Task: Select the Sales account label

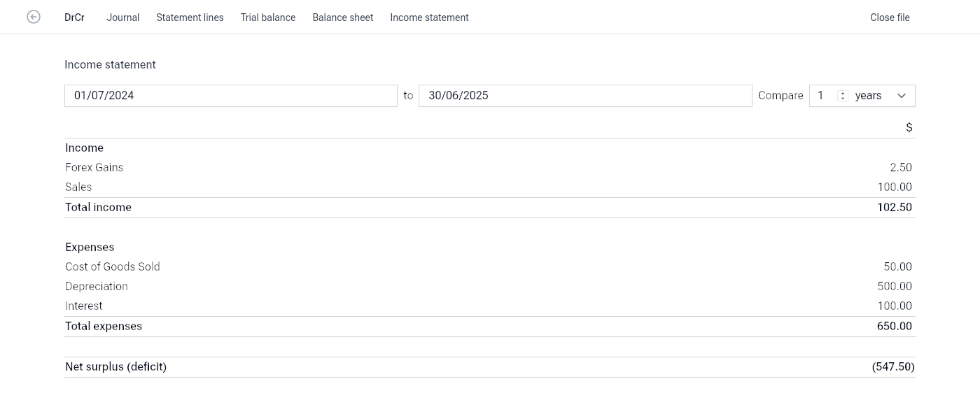Action: pyautogui.click(x=78, y=187)
